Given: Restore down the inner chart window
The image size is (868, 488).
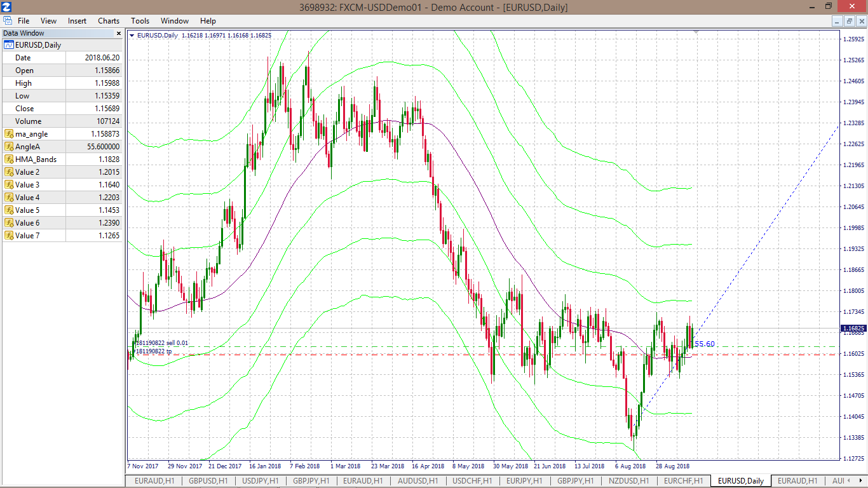Looking at the screenshot, I should pos(849,21).
